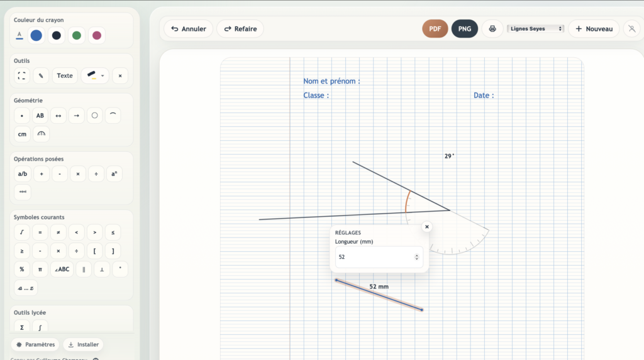
Task: Insert the pi symbol
Action: coord(40,270)
